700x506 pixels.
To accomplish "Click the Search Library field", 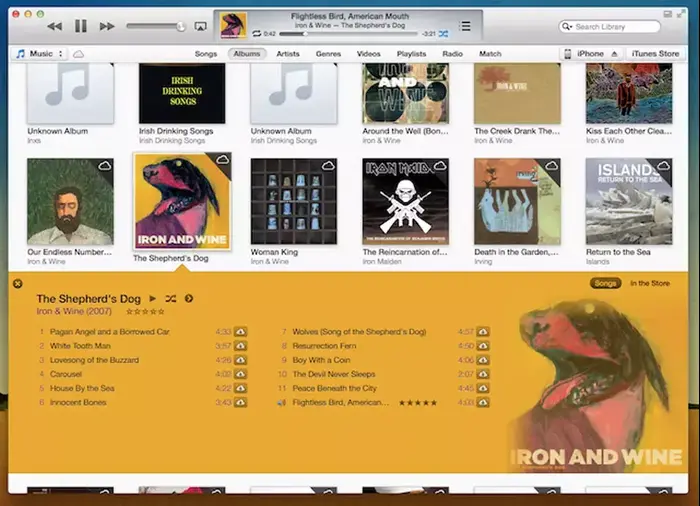I will [609, 27].
